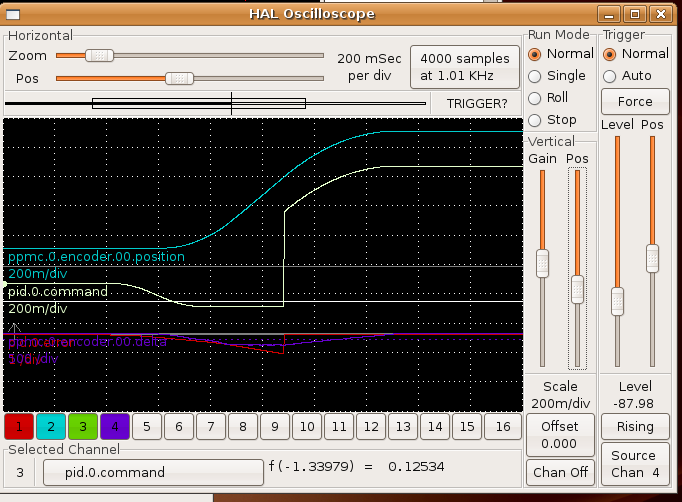Click the 200 mSec per div label

click(369, 67)
